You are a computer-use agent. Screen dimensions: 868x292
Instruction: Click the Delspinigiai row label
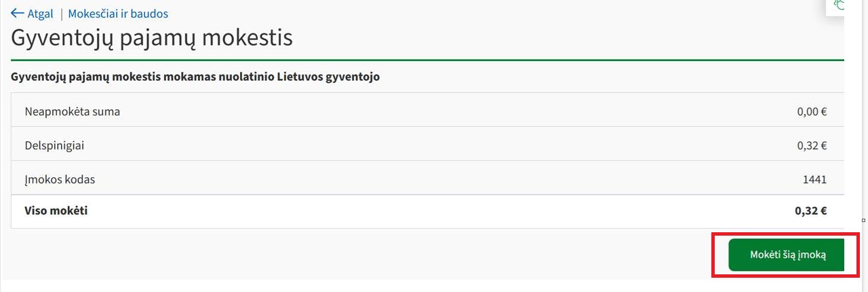point(55,145)
